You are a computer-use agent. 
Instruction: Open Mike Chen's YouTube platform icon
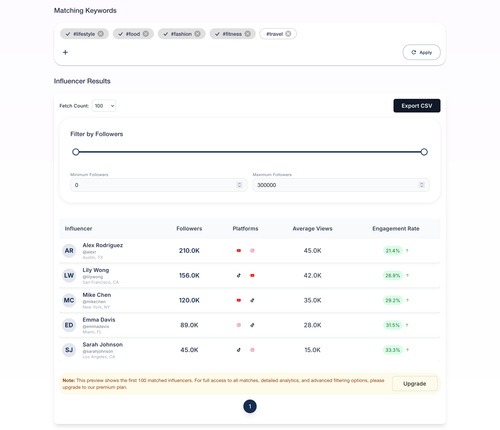click(x=239, y=300)
